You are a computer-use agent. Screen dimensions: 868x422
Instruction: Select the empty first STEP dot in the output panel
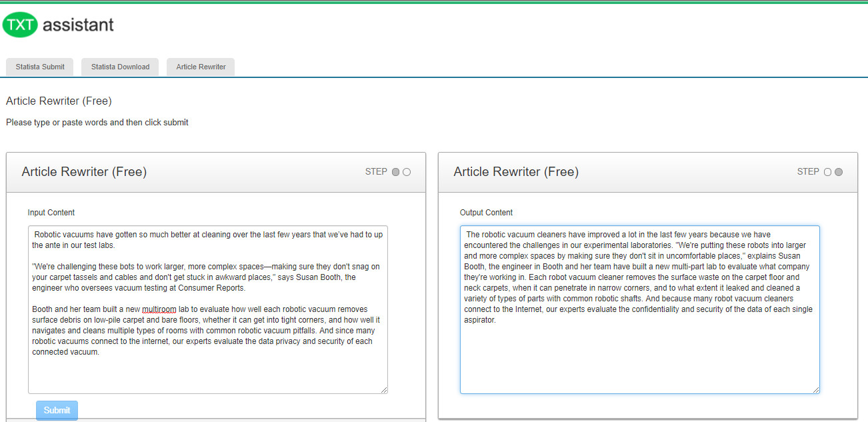[x=828, y=172]
